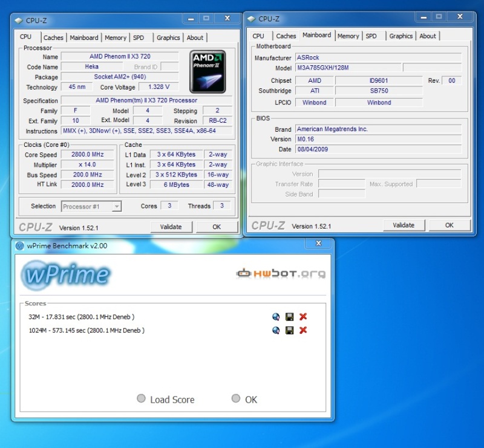
Task: Click the Multiplier value x 14.0
Action: click(x=87, y=164)
